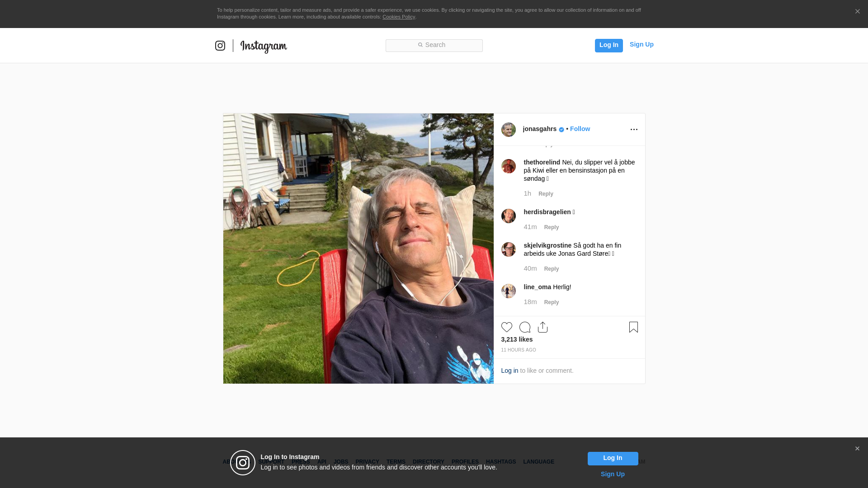Save the post with the bookmark icon

pos(633,327)
